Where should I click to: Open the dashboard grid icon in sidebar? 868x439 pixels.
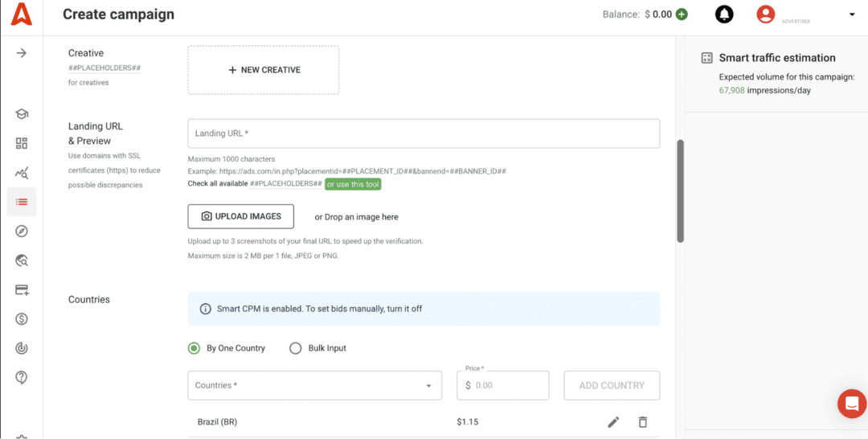point(22,143)
